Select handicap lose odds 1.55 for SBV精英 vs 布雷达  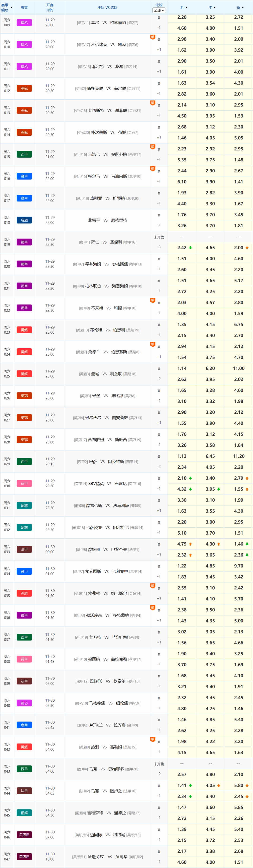click(238, 489)
